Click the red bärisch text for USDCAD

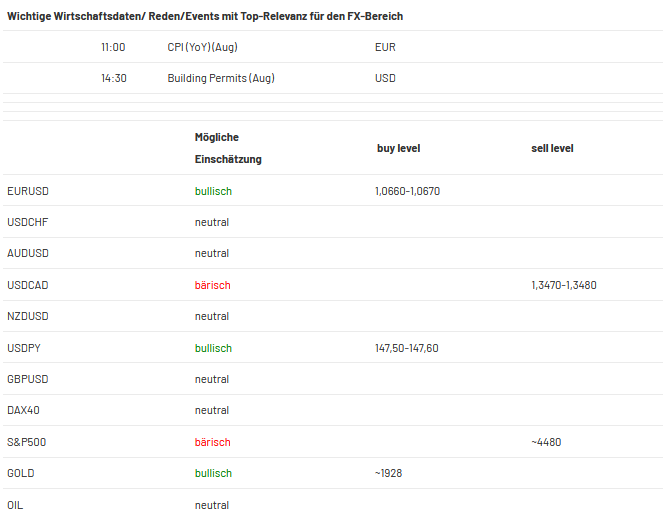click(x=213, y=285)
